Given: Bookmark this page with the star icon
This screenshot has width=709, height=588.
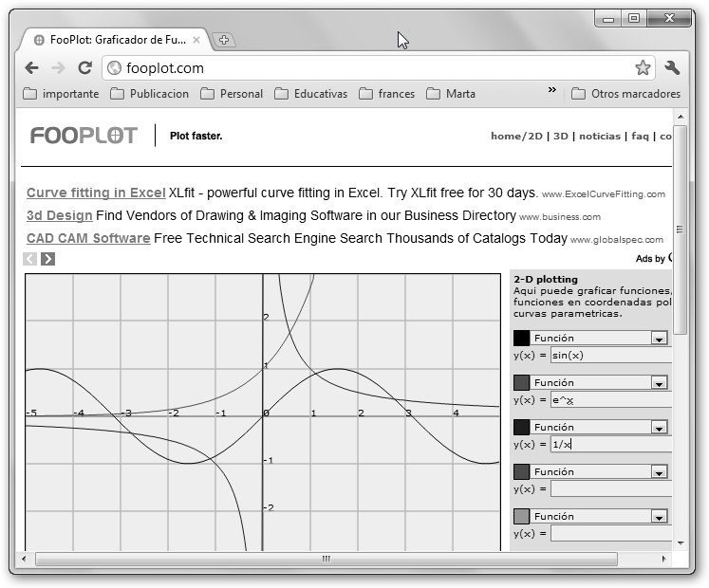Looking at the screenshot, I should pyautogui.click(x=643, y=68).
